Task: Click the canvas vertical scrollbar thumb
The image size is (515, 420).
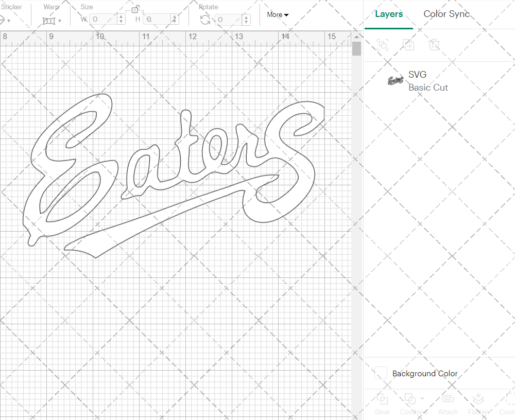Action: [x=356, y=48]
